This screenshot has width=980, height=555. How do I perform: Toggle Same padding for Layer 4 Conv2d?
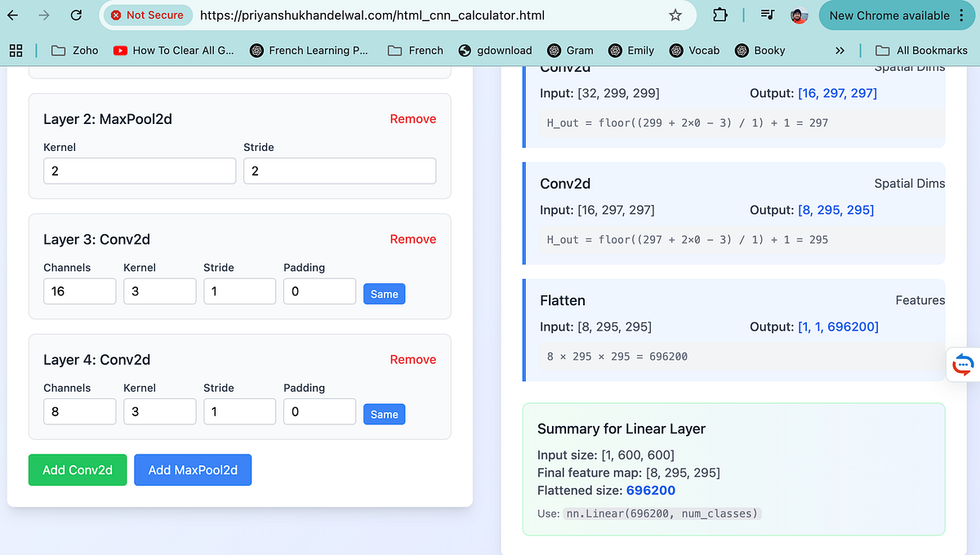click(x=384, y=414)
